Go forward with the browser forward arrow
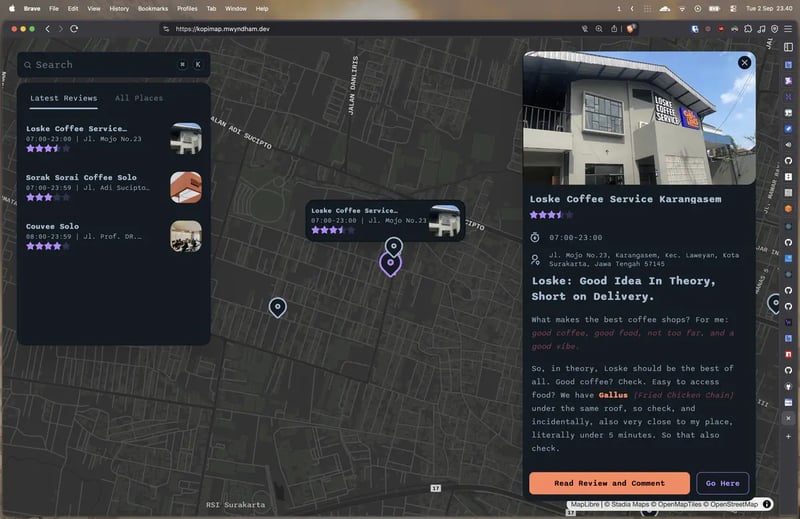This screenshot has width=800, height=519. pos(61,29)
